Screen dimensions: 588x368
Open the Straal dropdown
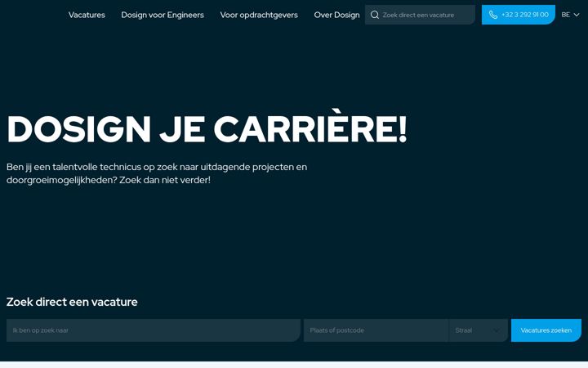point(478,330)
